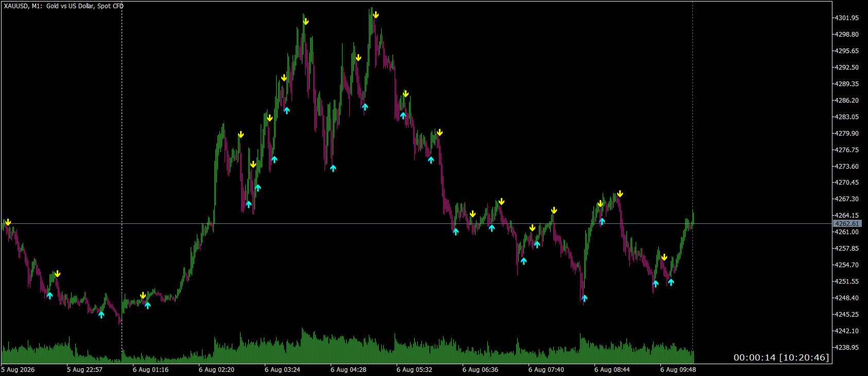Click the 4270.45 price level on the scale
This screenshot has width=868, height=376.
pyautogui.click(x=847, y=183)
